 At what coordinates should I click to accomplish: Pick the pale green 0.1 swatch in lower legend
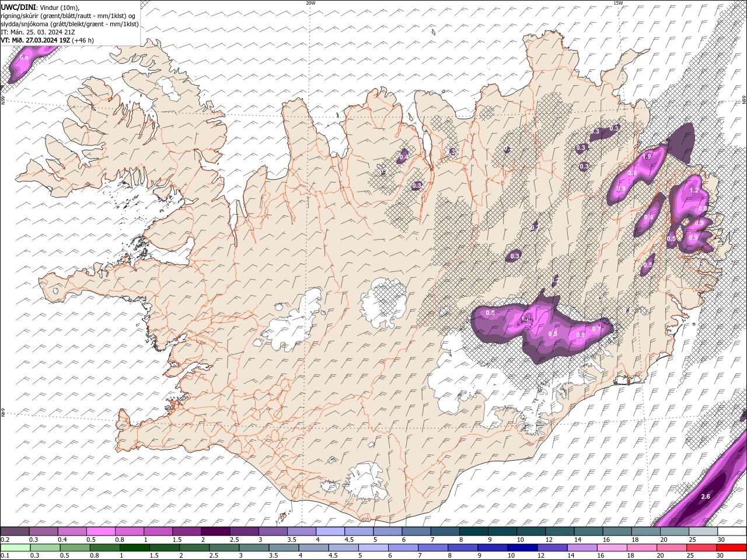coord(15,548)
